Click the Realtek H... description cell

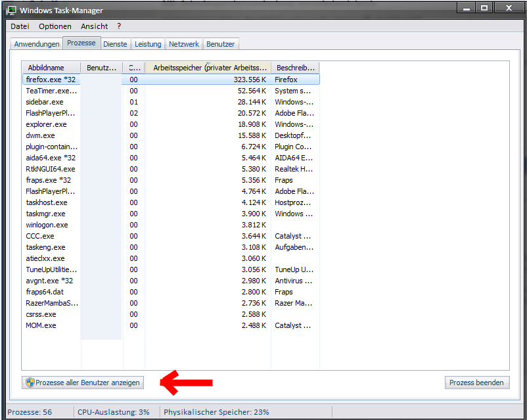(x=294, y=169)
